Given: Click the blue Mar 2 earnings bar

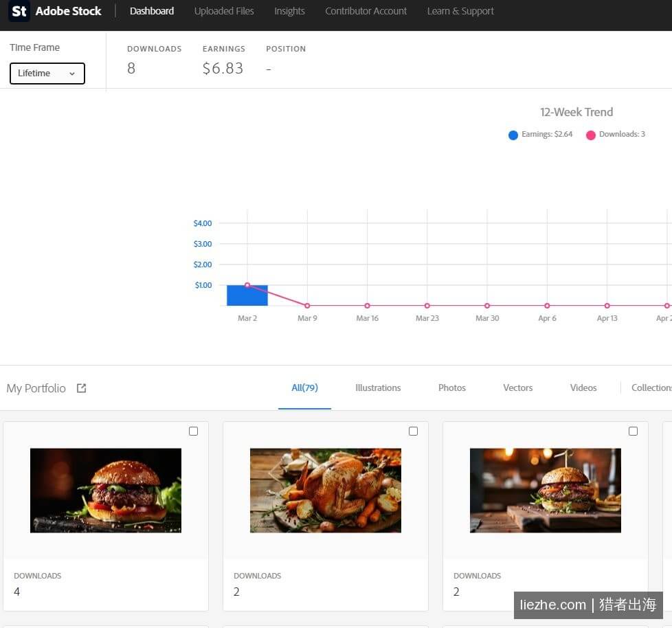Looking at the screenshot, I should click(x=247, y=295).
